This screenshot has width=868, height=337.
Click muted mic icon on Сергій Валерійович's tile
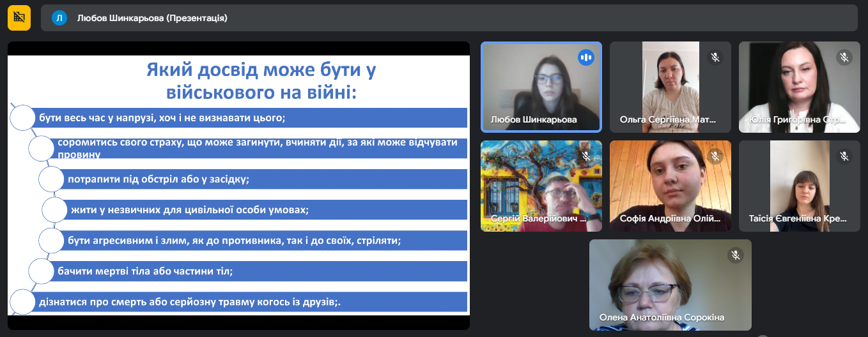[585, 156]
